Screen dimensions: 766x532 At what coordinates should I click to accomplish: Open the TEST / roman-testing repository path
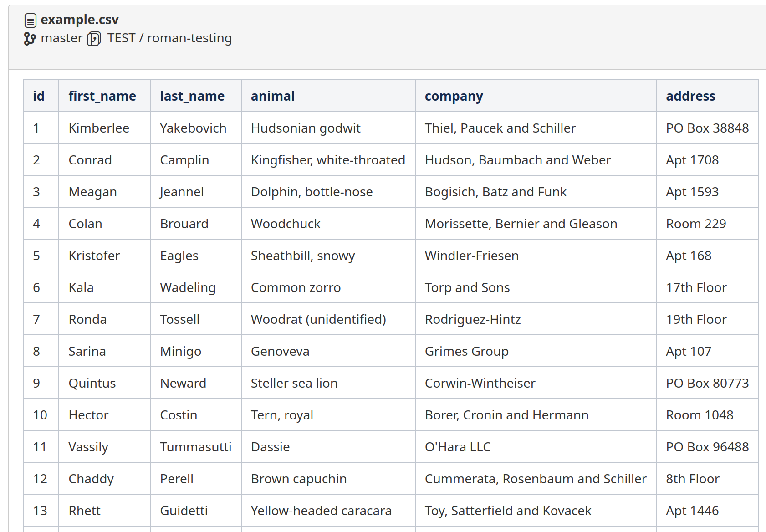pyautogui.click(x=169, y=38)
